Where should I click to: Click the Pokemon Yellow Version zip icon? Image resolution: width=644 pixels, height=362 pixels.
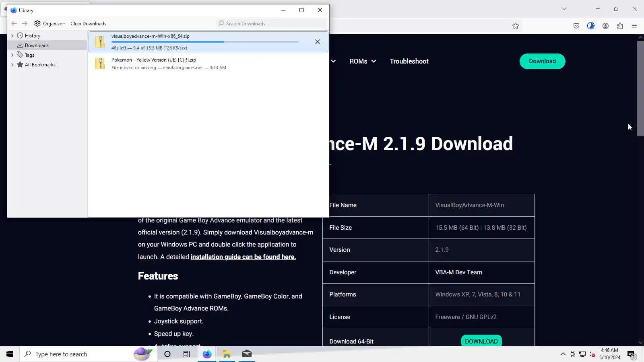(x=100, y=64)
